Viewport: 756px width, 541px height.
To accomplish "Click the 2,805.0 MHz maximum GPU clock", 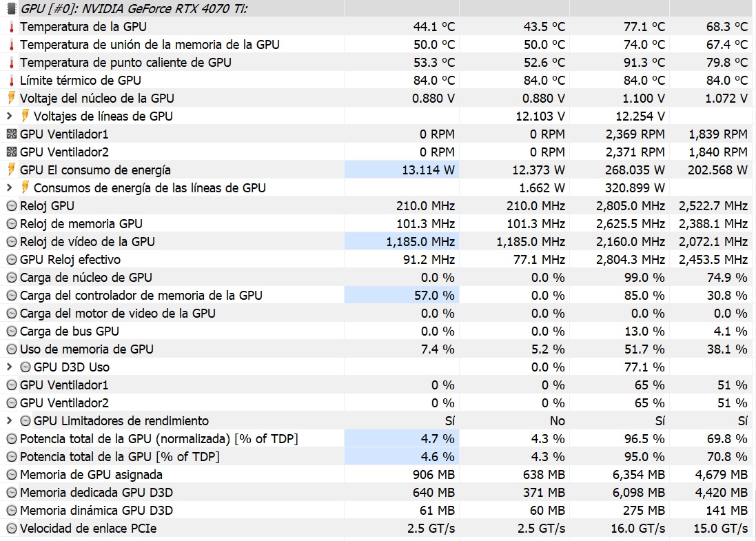I will [x=631, y=206].
